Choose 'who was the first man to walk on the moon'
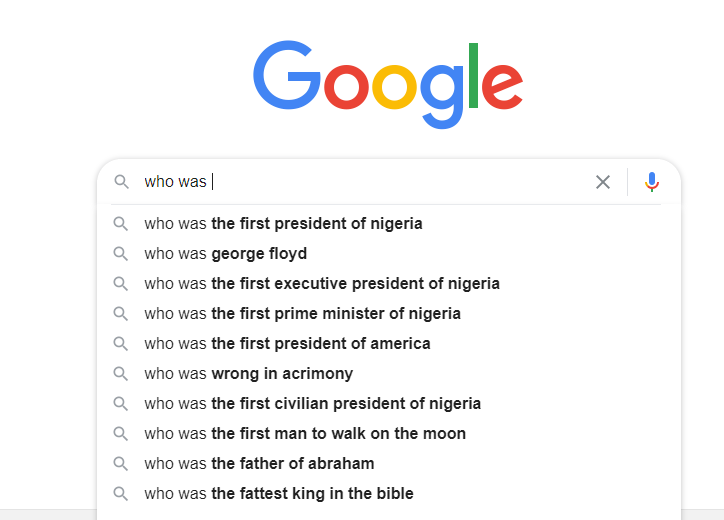Viewport: 724px width, 520px height. tap(304, 434)
